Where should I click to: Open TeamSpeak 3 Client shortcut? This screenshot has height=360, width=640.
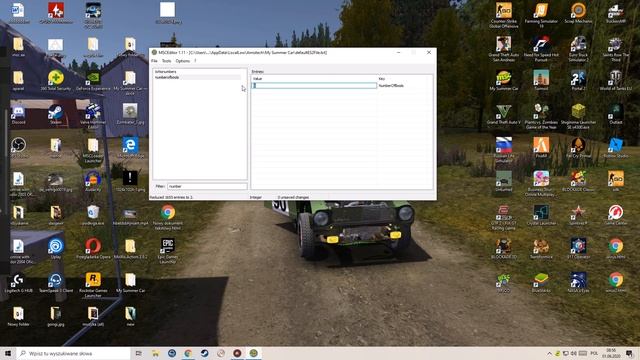pyautogui.click(x=56, y=282)
